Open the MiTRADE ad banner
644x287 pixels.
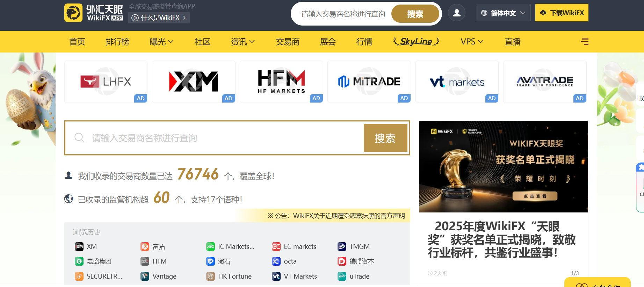coord(369,82)
